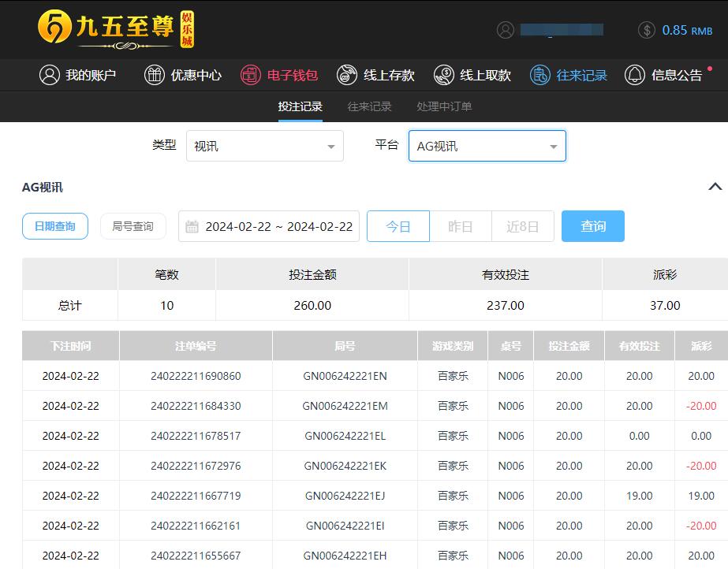Click the 我的账户 account icon
This screenshot has width=728, height=569.
click(50, 75)
